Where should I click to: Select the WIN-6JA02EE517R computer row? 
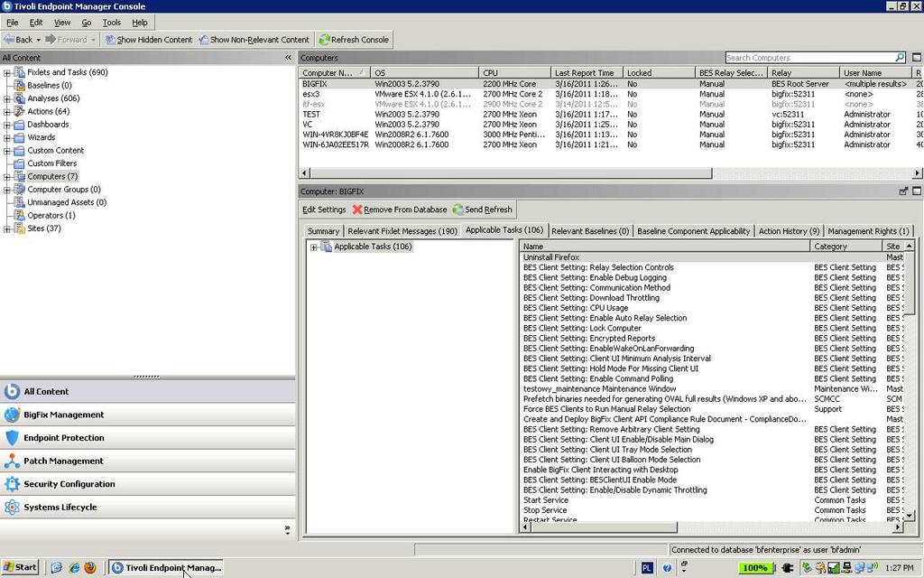[611, 144]
